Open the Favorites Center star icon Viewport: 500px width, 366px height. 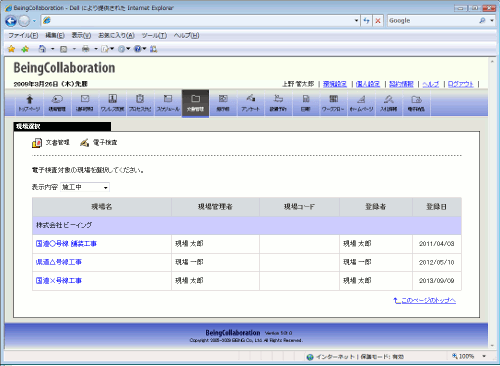pos(11,49)
